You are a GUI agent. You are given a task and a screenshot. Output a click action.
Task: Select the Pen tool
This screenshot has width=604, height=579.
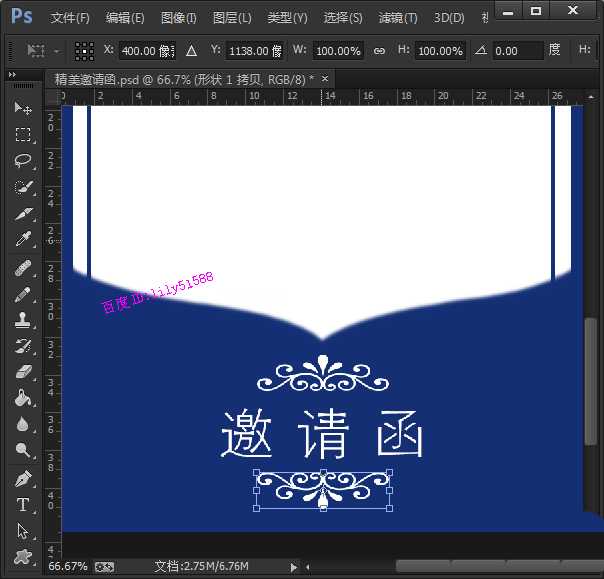pyautogui.click(x=23, y=479)
